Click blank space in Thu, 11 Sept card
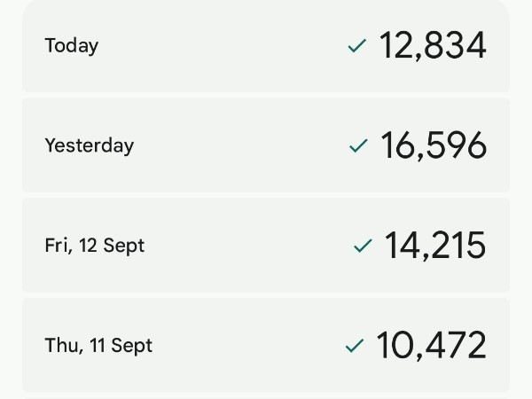 click(248, 346)
